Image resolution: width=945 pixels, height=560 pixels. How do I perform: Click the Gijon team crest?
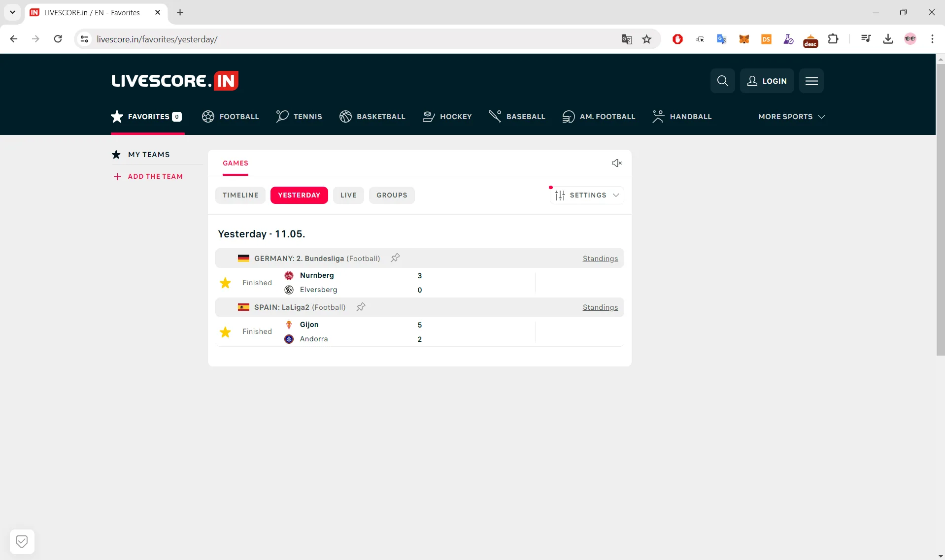[289, 325]
